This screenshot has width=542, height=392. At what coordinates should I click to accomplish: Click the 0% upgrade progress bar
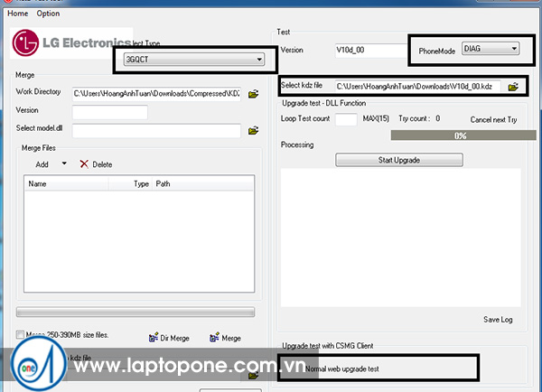tap(463, 135)
